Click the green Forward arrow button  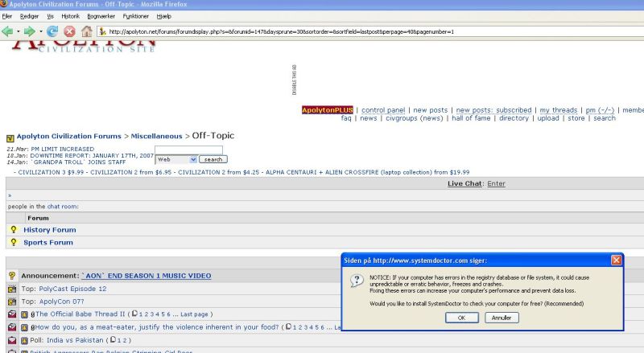(x=29, y=31)
